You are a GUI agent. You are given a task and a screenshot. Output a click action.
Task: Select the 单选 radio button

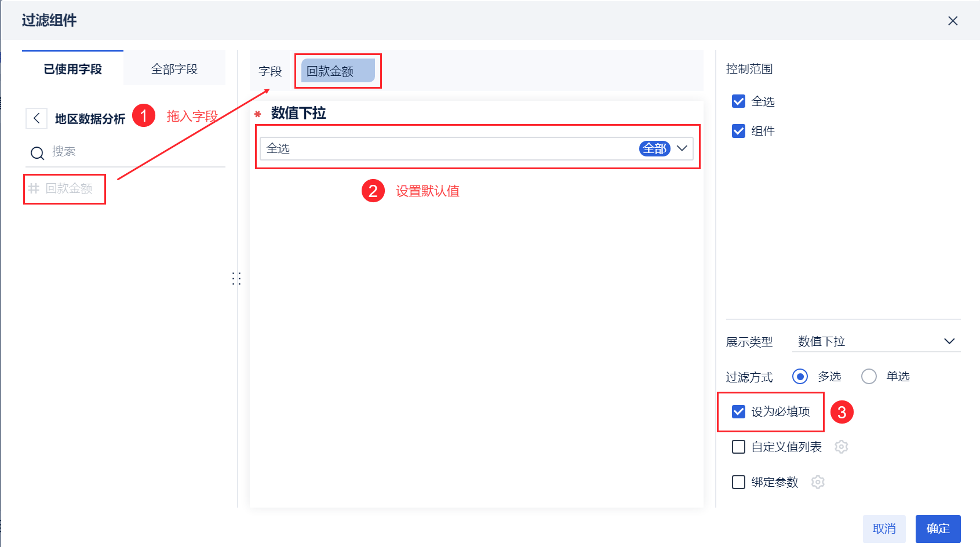coord(869,377)
